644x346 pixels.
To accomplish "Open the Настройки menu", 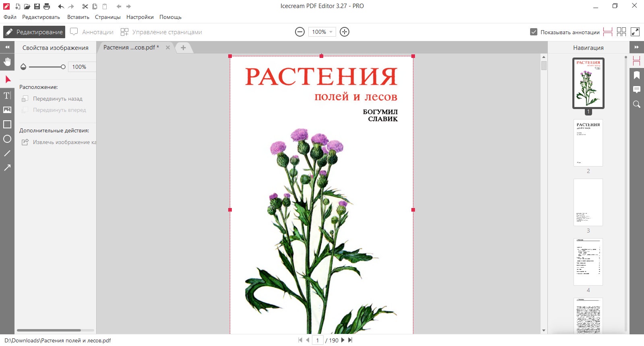I will point(140,17).
